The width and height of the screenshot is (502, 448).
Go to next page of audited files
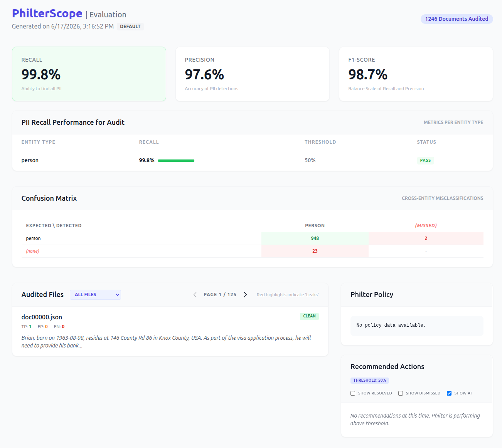(245, 295)
